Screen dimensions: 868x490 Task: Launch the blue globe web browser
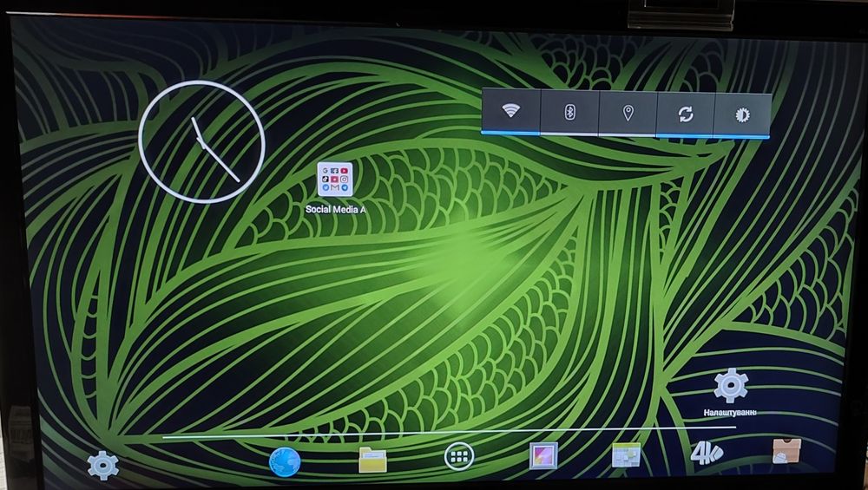pos(285,461)
